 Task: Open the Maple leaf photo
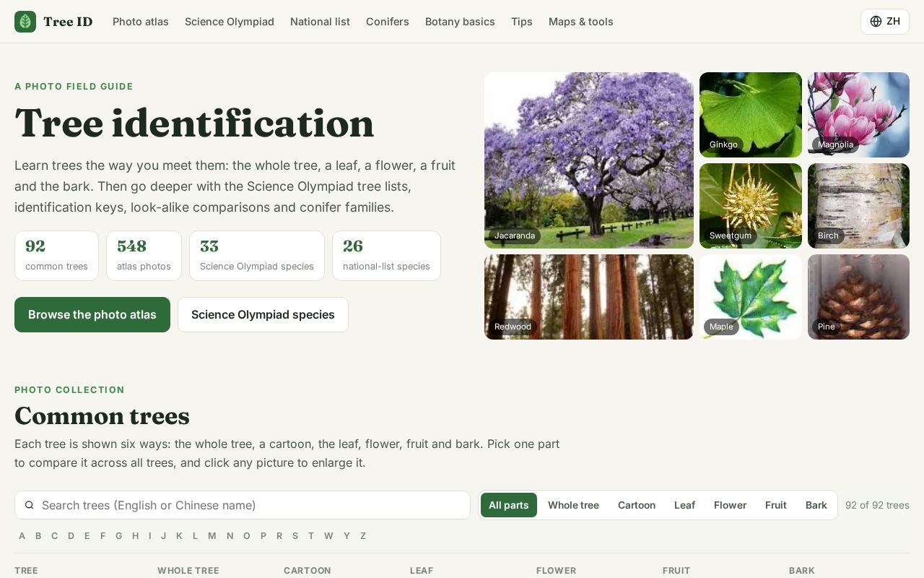pos(751,297)
